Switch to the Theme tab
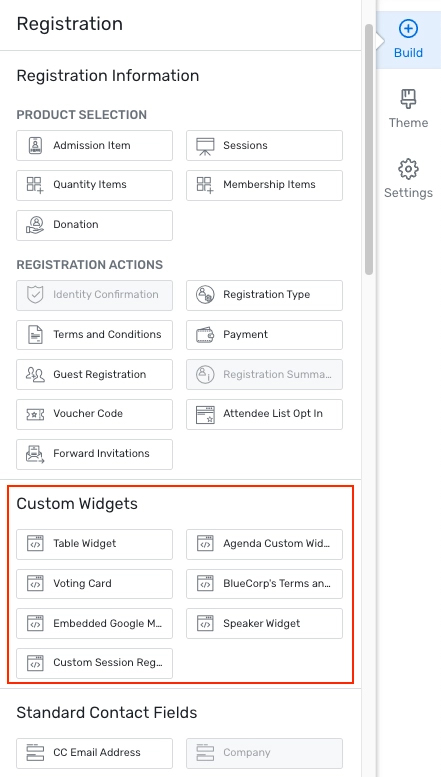Image resolution: width=441 pixels, height=777 pixels. 408,109
